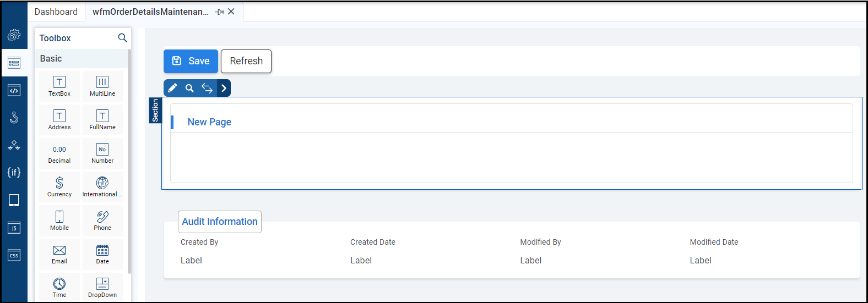Image resolution: width=868 pixels, height=303 pixels.
Task: Open the code view sidebar icon
Action: tap(14, 90)
